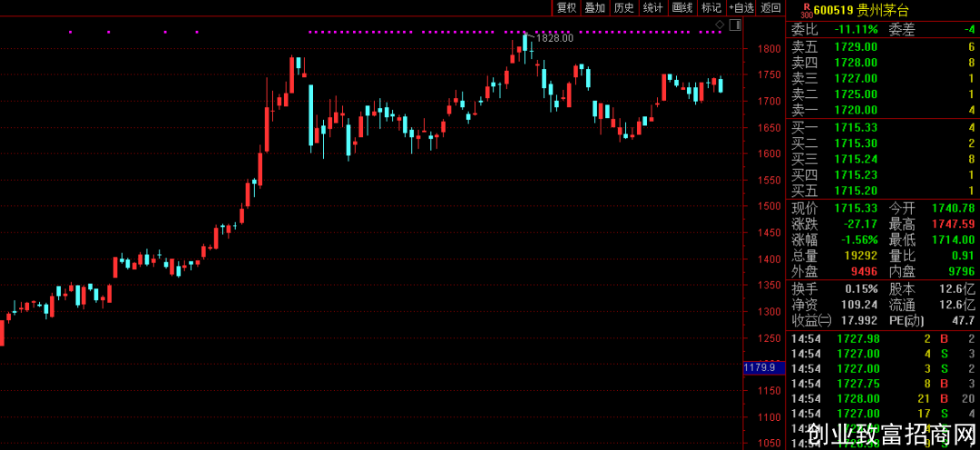Click tick trade row price 1727.75
This screenshot has width=980, height=450.
[x=858, y=384]
